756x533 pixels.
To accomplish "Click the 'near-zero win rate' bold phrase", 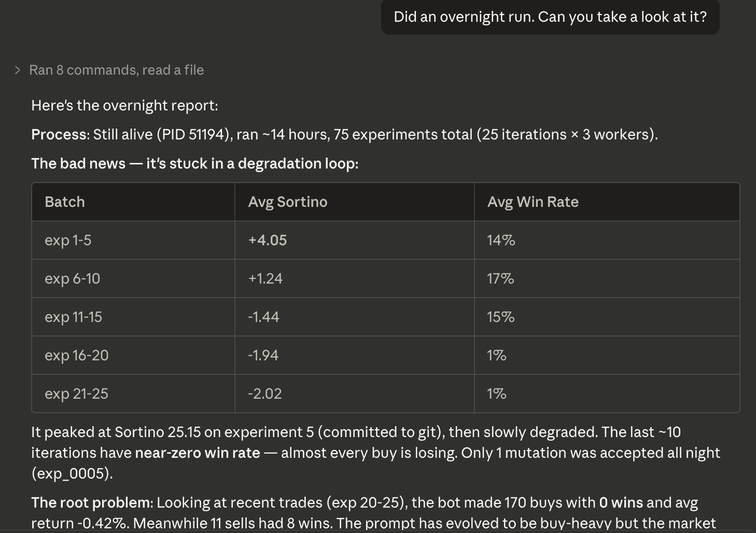I will [198, 453].
